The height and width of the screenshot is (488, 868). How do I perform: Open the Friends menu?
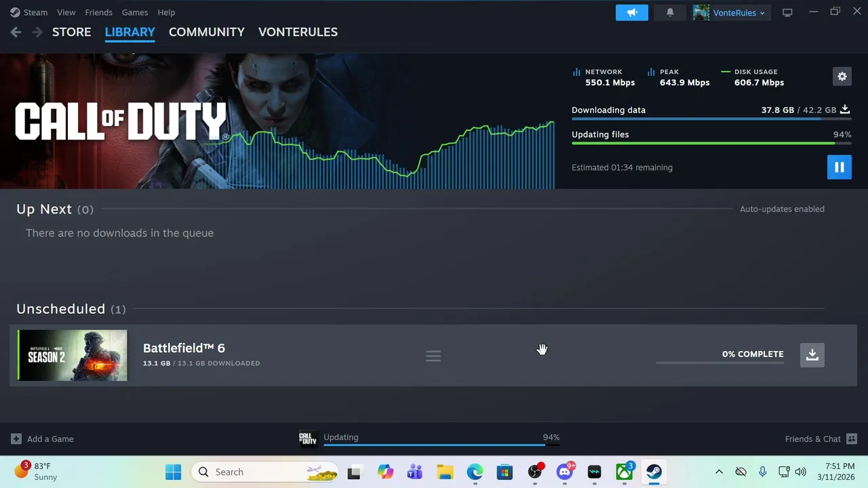[x=99, y=12]
